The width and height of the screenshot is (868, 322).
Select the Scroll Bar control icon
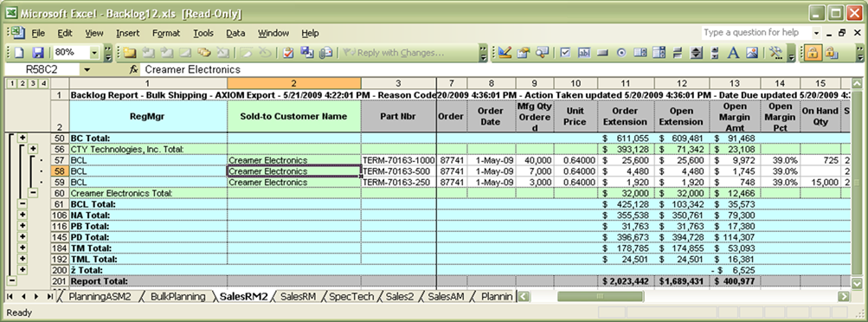(x=715, y=53)
